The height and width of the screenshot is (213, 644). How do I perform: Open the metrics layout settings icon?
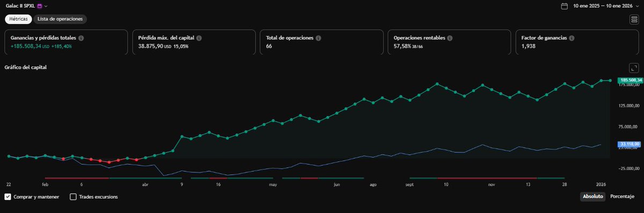(x=634, y=19)
